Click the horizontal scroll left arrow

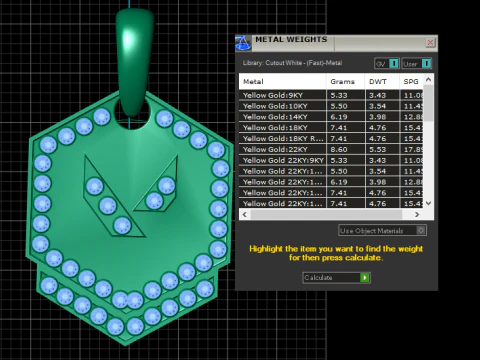245,214
